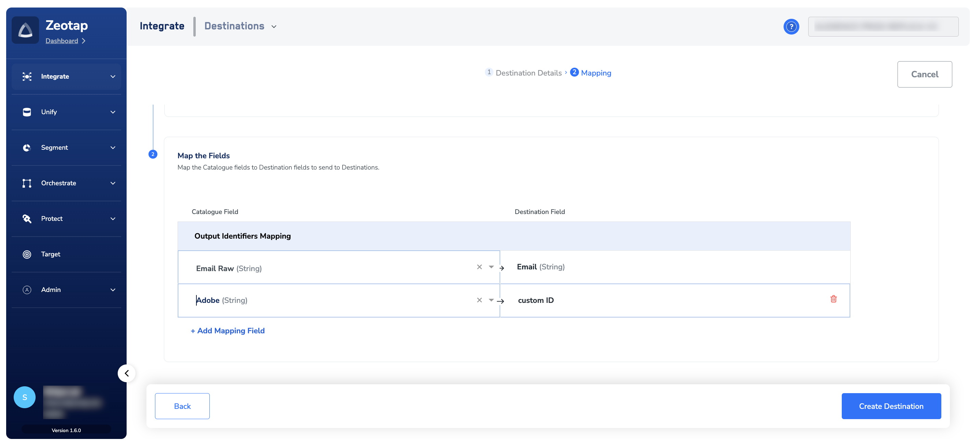Clear the Adobe catalogue field selection
The height and width of the screenshot is (441, 980).
[479, 300]
